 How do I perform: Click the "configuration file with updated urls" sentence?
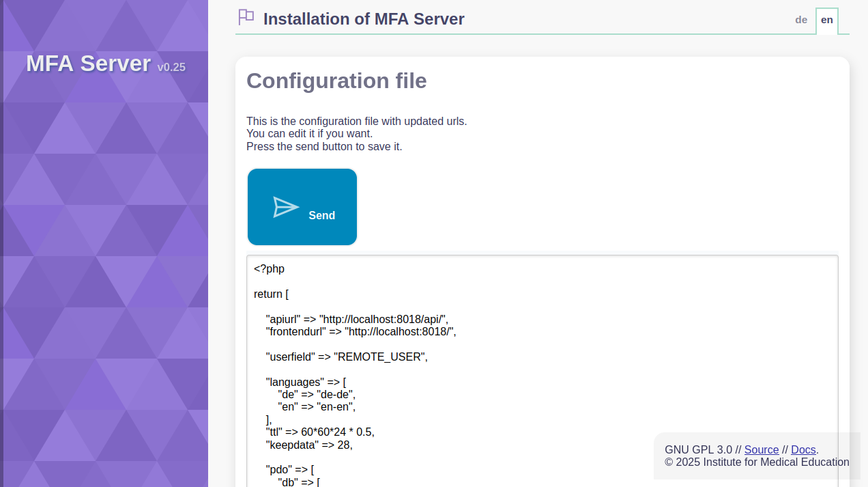(357, 121)
